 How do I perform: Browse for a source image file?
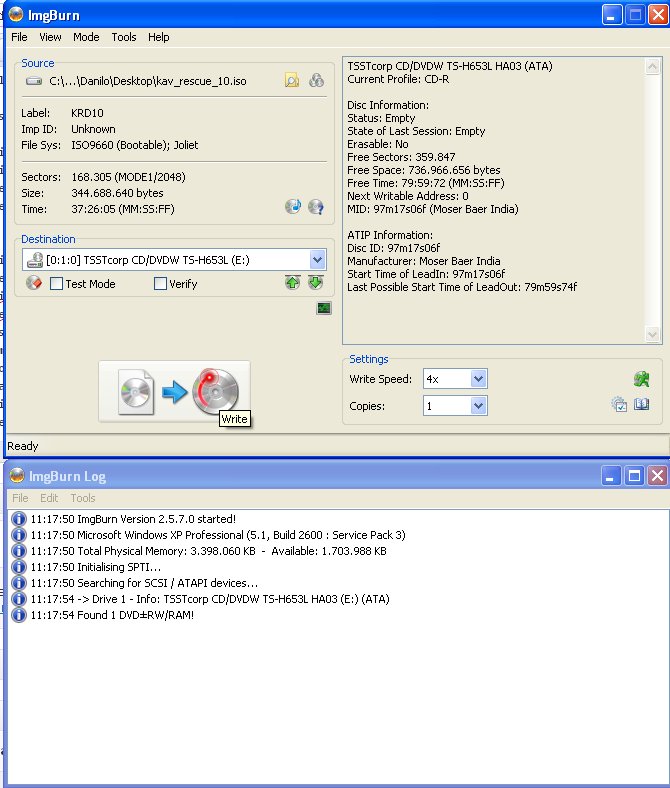[292, 80]
